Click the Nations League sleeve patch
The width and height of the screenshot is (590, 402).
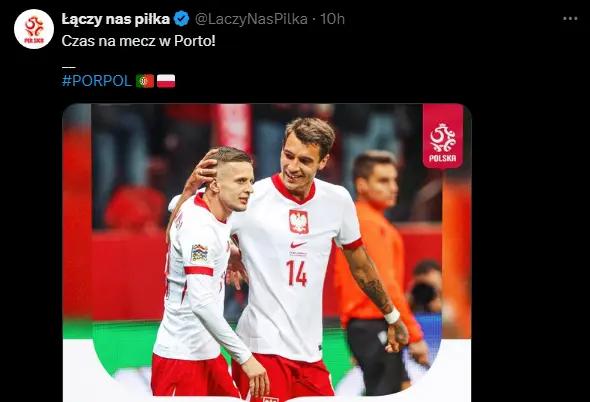point(199,253)
